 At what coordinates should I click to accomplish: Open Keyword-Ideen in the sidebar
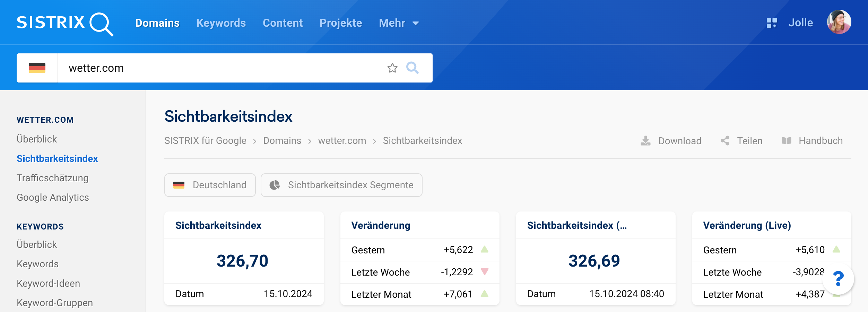48,284
